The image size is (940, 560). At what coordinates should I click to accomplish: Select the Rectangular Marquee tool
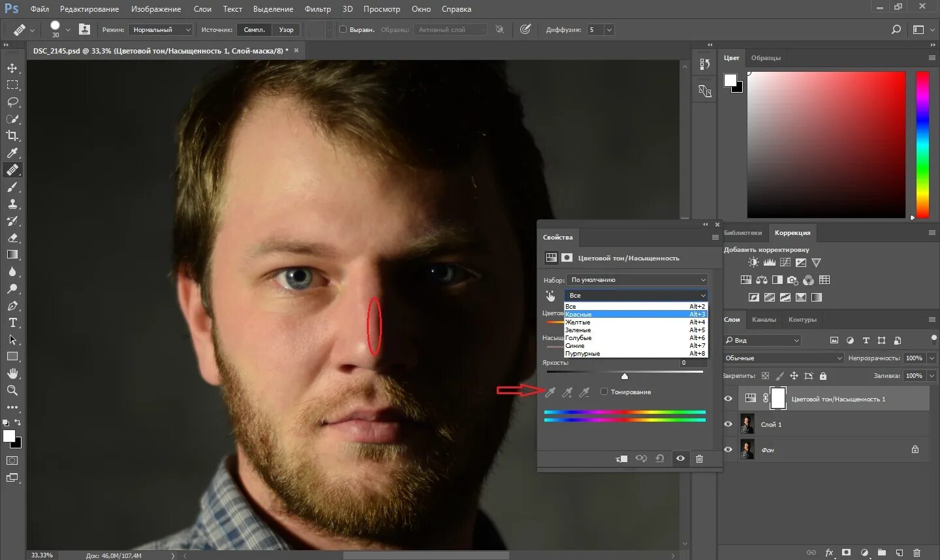pyautogui.click(x=12, y=85)
